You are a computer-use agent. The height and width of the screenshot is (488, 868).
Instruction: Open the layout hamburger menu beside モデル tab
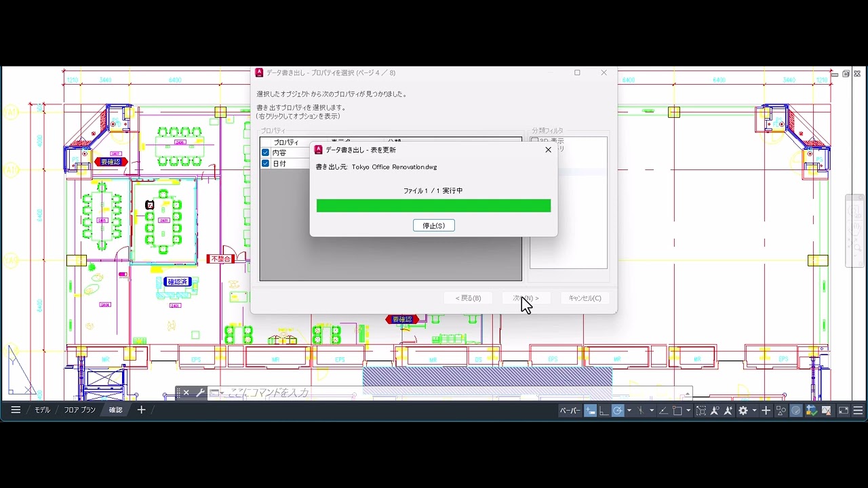pos(16,410)
